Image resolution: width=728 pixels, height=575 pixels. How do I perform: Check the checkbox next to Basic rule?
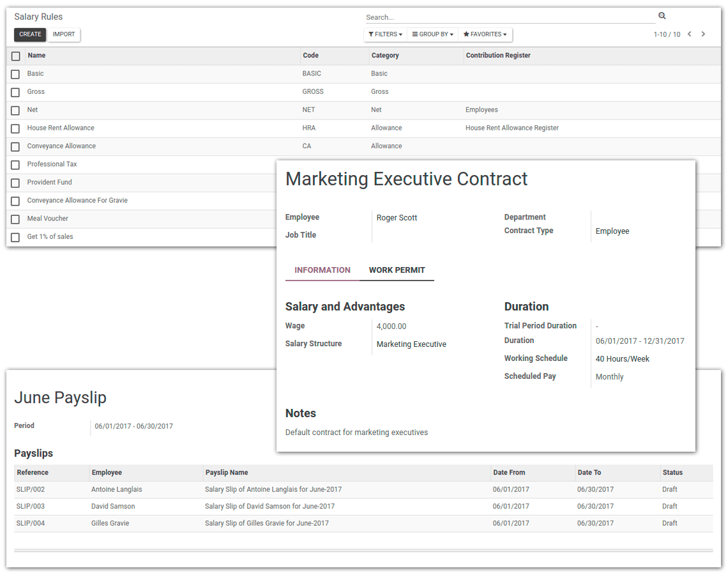(x=15, y=73)
